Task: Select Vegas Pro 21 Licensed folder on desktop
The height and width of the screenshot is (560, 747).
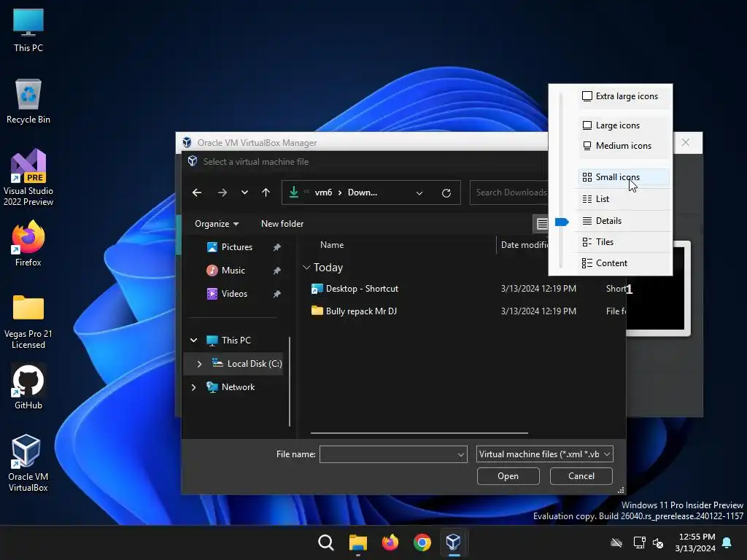Action: [x=28, y=322]
